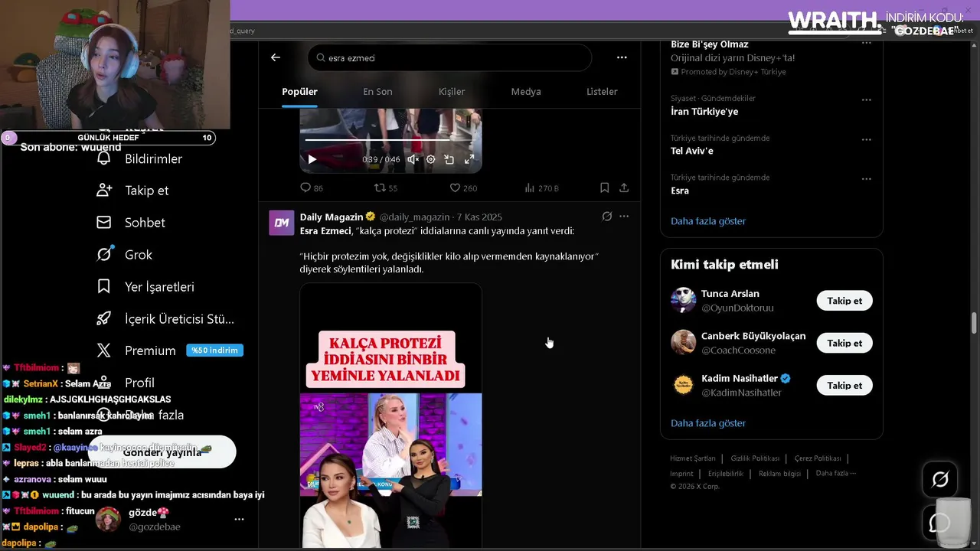Open Profil from the sidebar
Viewport: 980px width, 551px height.
126,383
